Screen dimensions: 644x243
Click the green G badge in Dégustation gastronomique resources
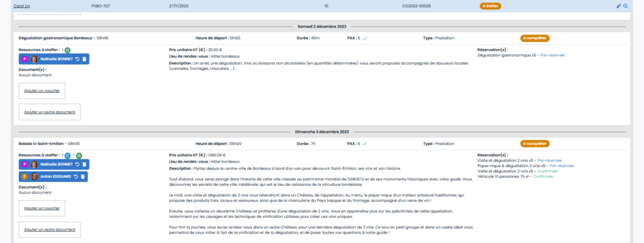(x=68, y=50)
